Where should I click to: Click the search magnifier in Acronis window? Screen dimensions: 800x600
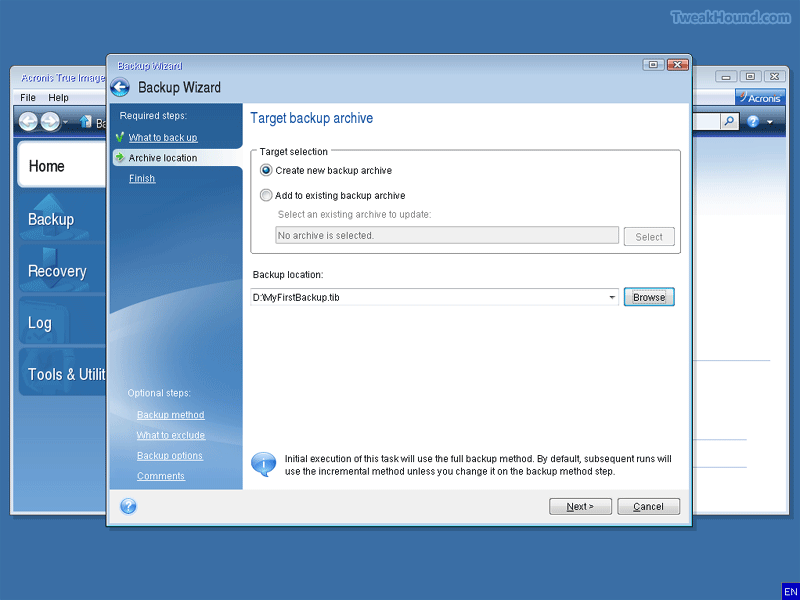pyautogui.click(x=730, y=121)
